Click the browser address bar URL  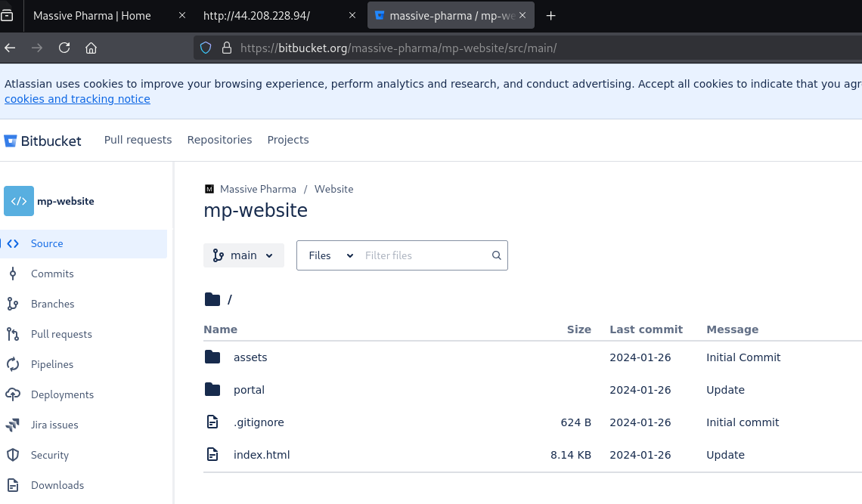point(398,48)
